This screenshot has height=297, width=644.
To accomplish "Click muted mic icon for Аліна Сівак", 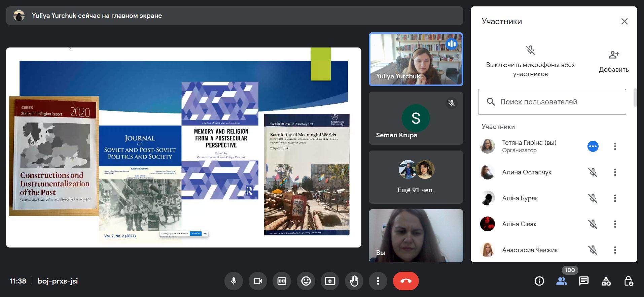I will 593,224.
